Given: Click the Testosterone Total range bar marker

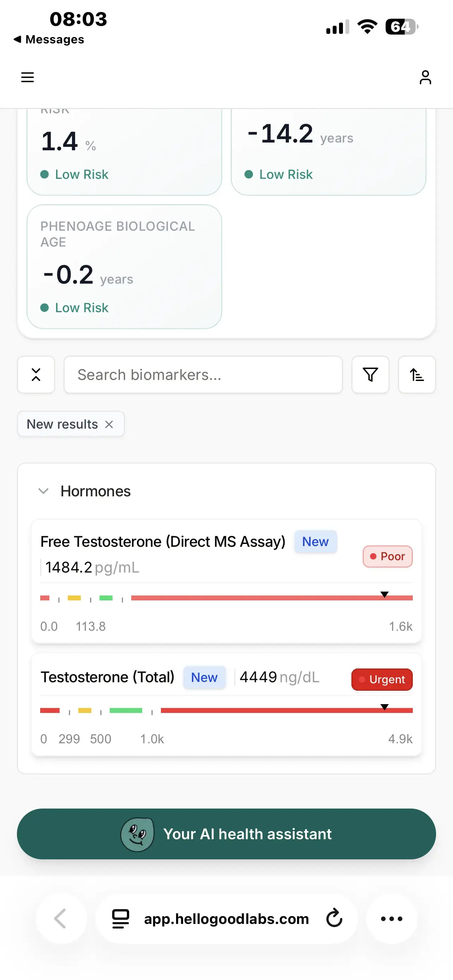Looking at the screenshot, I should 385,707.
